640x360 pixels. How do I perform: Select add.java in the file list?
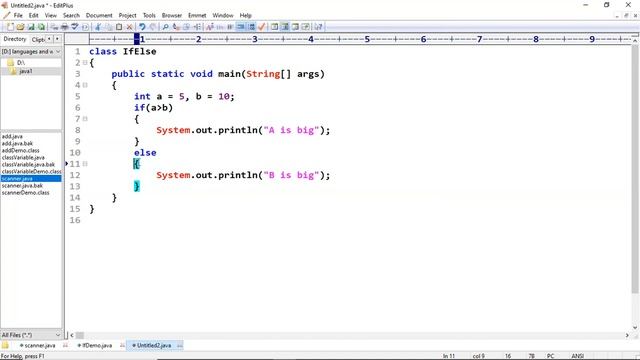(x=12, y=137)
